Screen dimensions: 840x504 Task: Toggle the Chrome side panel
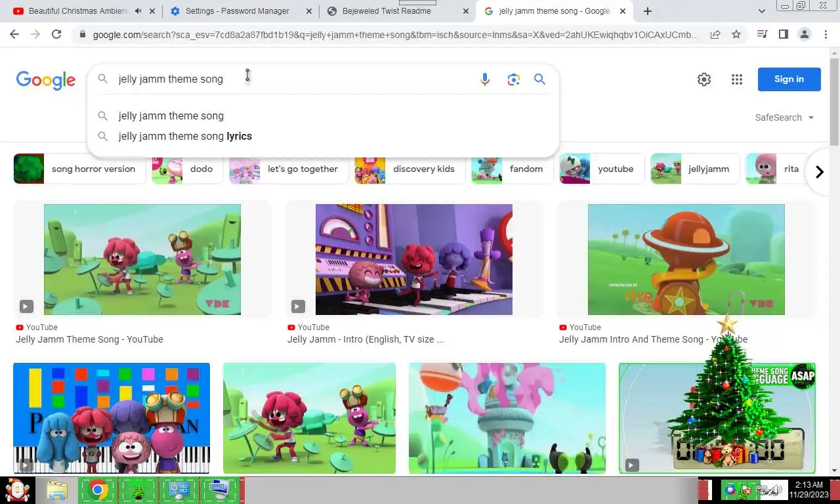[784, 34]
